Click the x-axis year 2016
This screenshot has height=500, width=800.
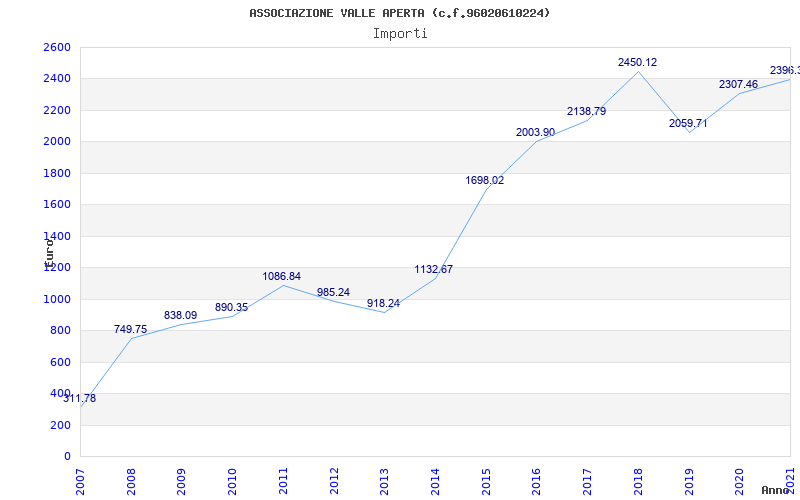(537, 481)
